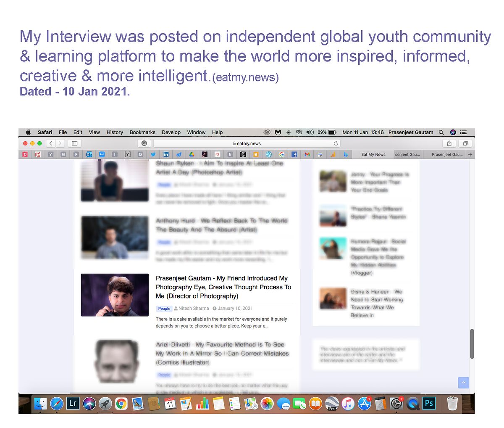The width and height of the screenshot is (504, 428).
Task: Click the Safari back navigation arrow
Action: pos(51,143)
